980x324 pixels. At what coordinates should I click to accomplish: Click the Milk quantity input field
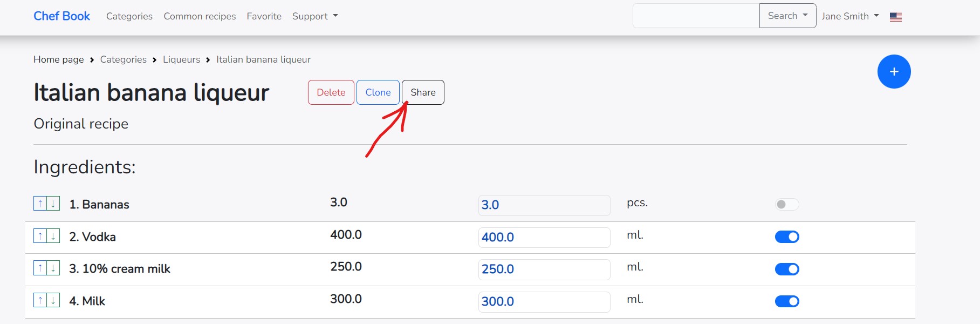544,301
